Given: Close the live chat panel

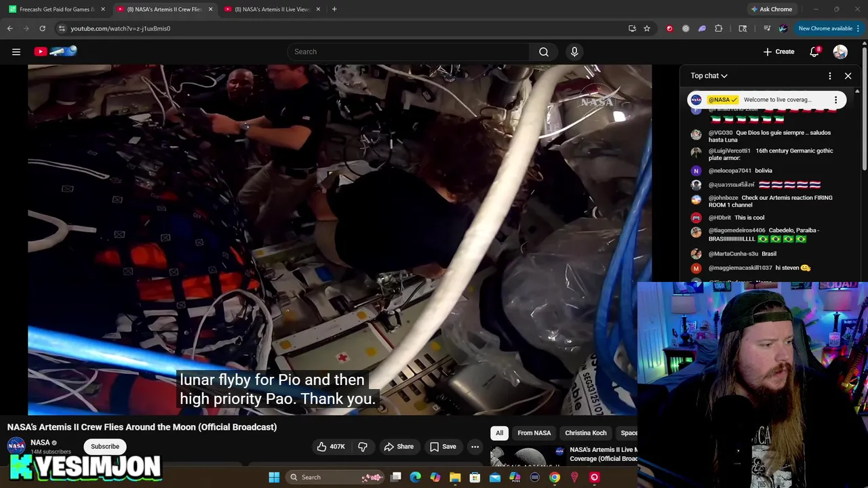Looking at the screenshot, I should [x=848, y=76].
